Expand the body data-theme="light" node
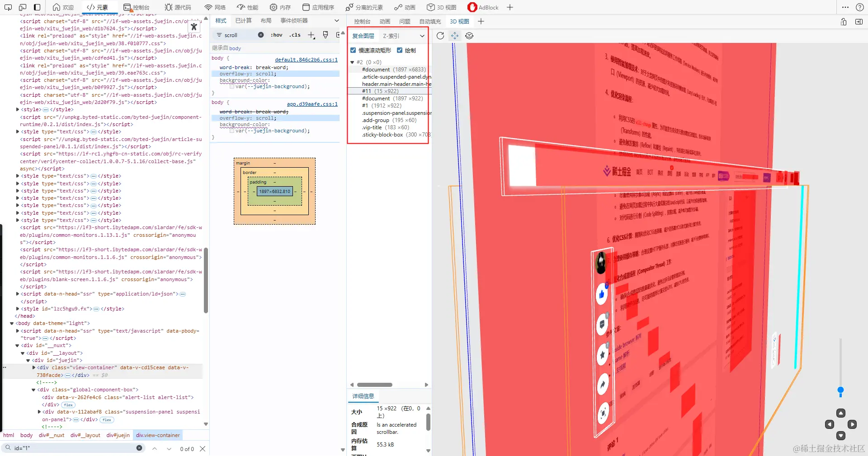Viewport: 868px width, 456px height. click(12, 324)
